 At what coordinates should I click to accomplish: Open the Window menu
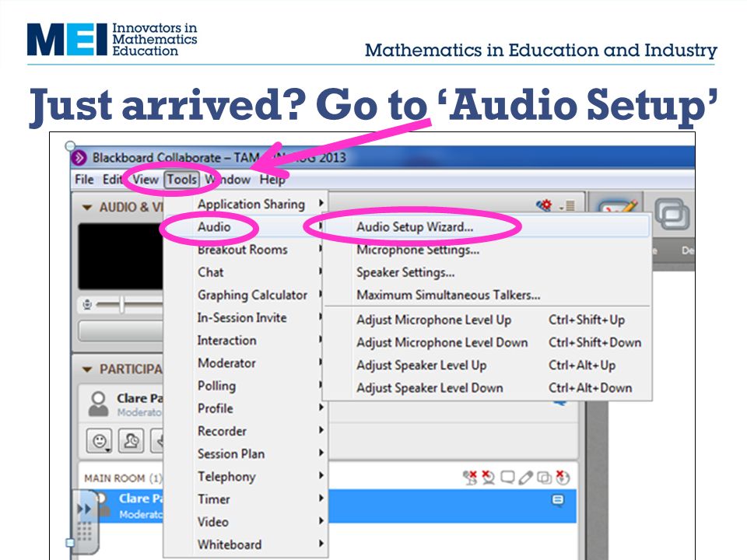click(x=228, y=180)
